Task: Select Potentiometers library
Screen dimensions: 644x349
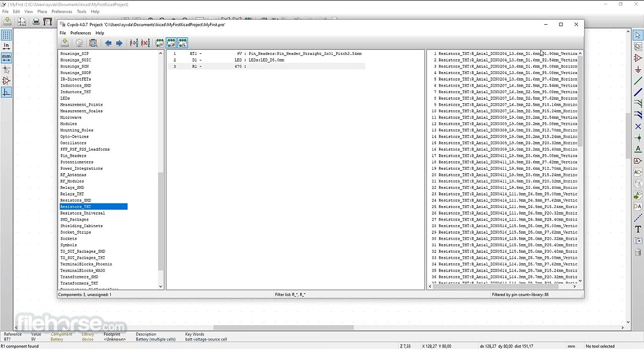Action: click(x=77, y=162)
